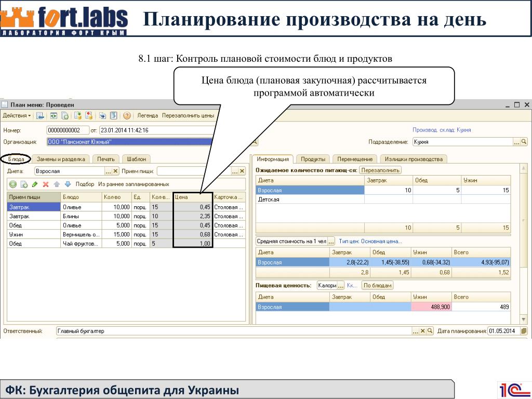Click the Прием пищи column header

pos(34,197)
